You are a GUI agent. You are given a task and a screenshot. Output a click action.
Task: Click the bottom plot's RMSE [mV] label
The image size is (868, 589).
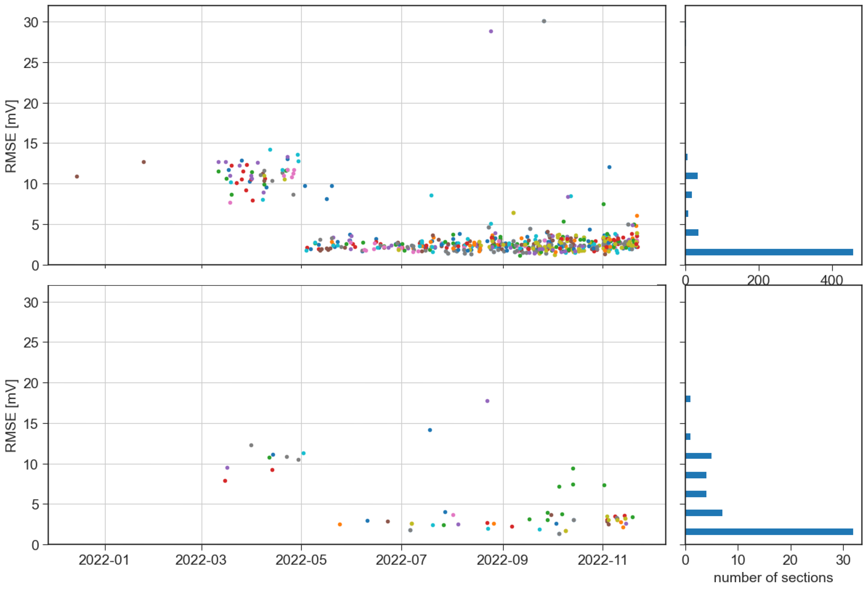pos(11,416)
